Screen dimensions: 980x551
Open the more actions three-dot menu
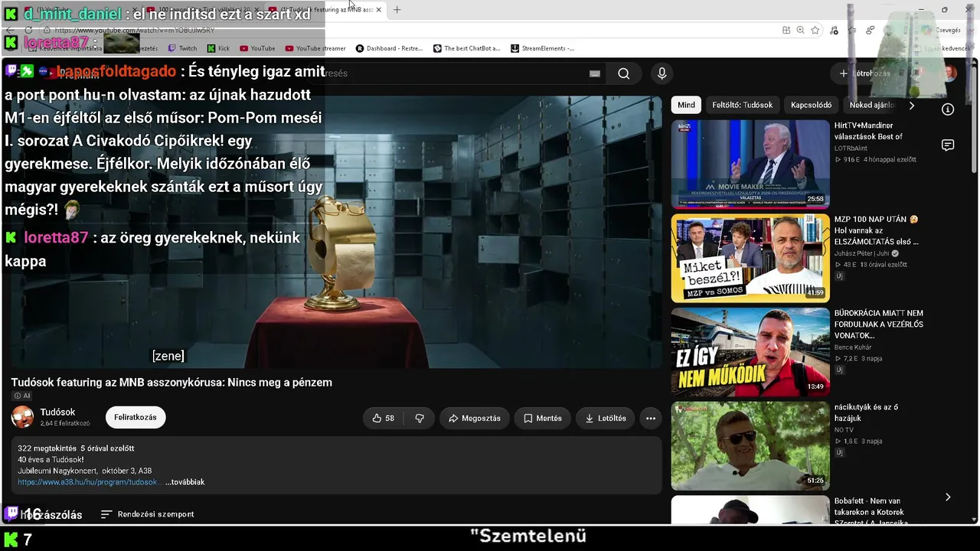pyautogui.click(x=651, y=418)
